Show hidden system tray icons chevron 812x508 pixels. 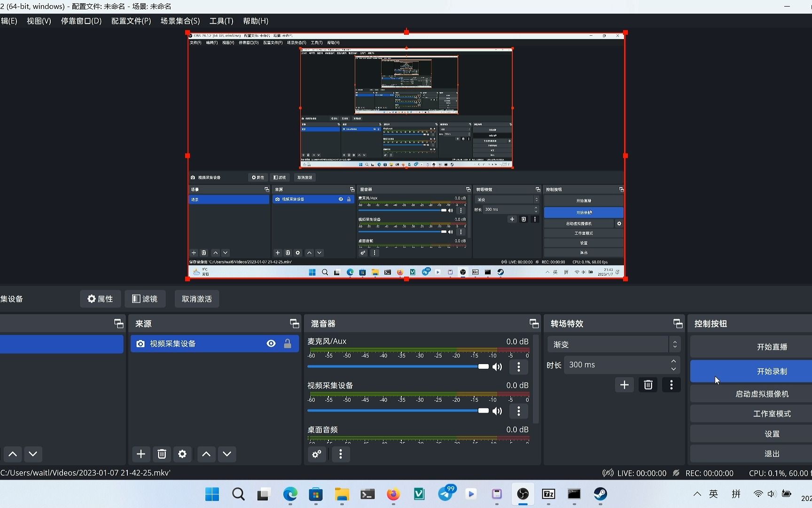697,494
